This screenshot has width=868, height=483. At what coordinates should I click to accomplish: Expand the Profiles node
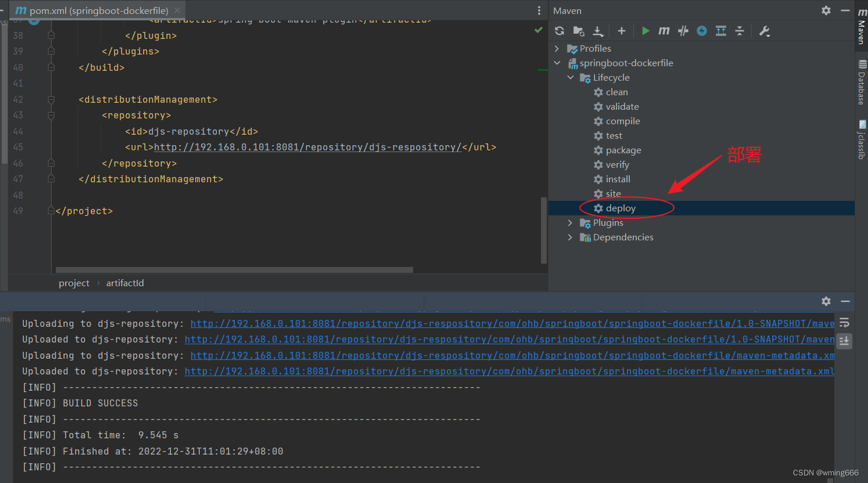pos(557,48)
